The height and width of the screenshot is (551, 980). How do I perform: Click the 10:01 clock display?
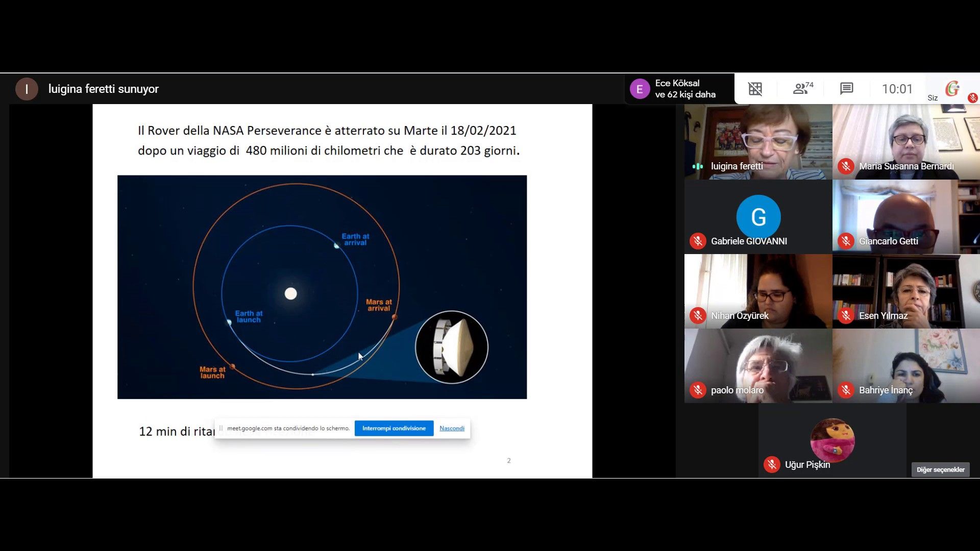(897, 89)
